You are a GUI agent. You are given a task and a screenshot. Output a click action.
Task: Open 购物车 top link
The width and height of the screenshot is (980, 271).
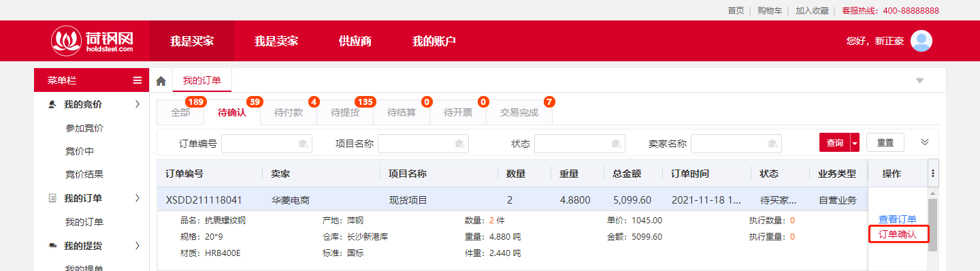click(x=770, y=10)
